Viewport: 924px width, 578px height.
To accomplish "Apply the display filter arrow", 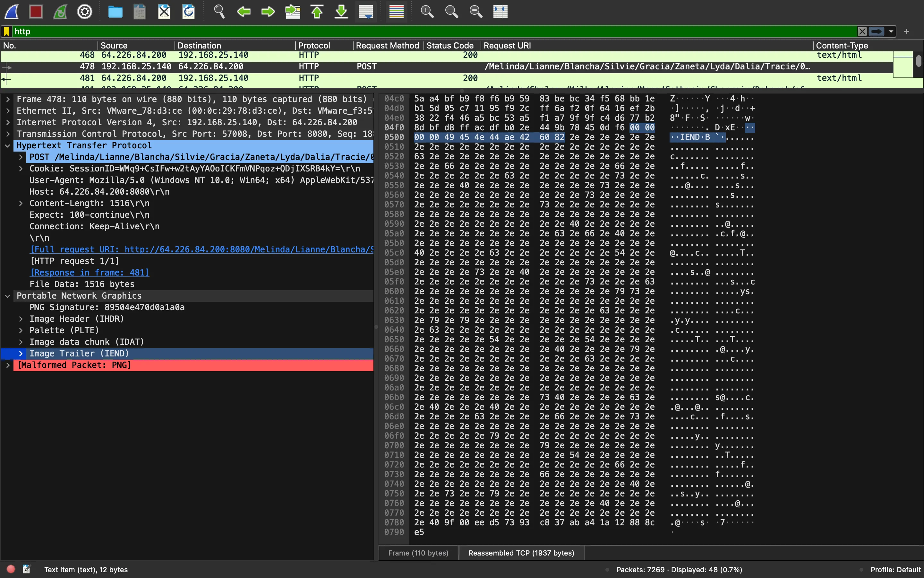I will [877, 31].
